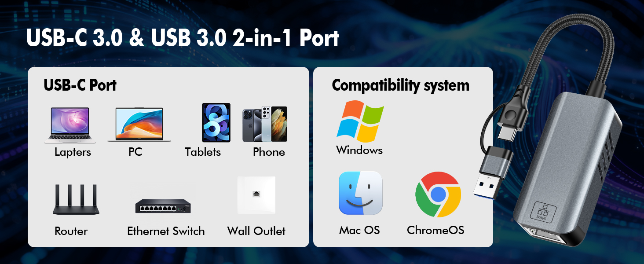
Task: Click the 'Phone' label
Action: (269, 152)
